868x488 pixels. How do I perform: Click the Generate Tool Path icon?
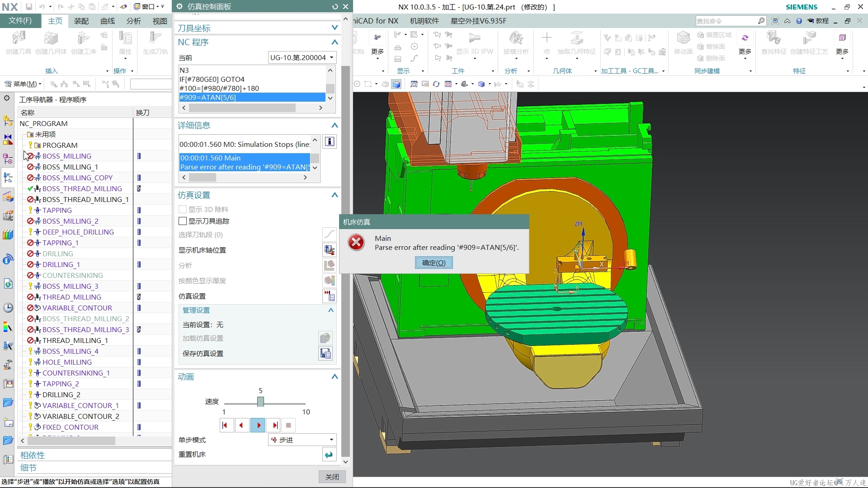(x=155, y=42)
